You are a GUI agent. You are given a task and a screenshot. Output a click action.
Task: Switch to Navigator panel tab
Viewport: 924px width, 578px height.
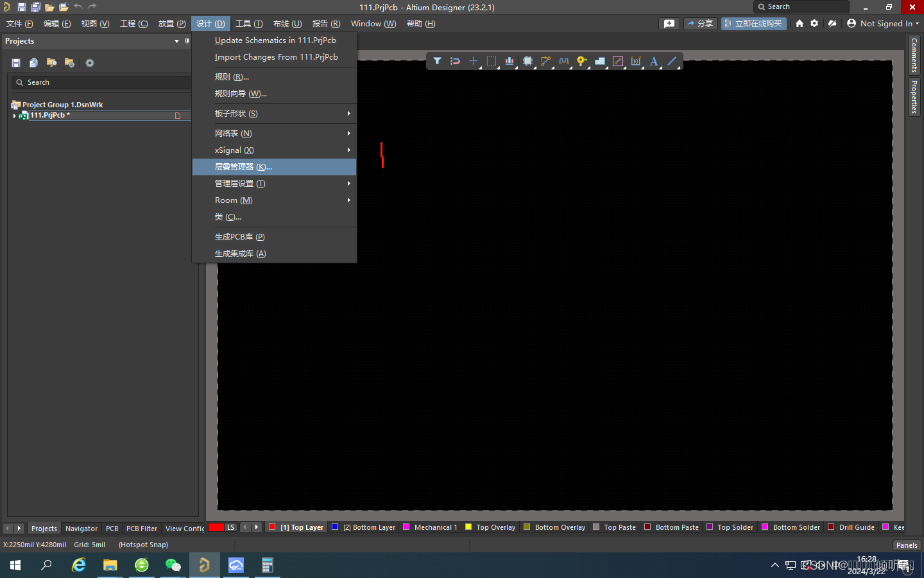81,529
